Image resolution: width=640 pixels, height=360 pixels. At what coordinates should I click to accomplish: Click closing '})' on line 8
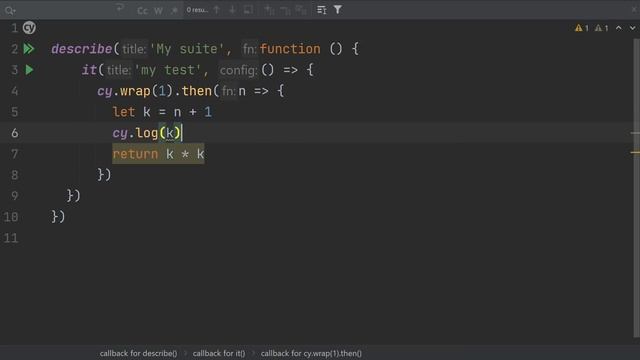pyautogui.click(x=104, y=175)
